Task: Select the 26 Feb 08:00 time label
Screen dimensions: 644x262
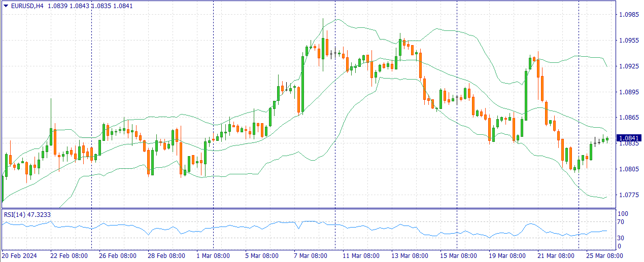Action: pos(117,256)
